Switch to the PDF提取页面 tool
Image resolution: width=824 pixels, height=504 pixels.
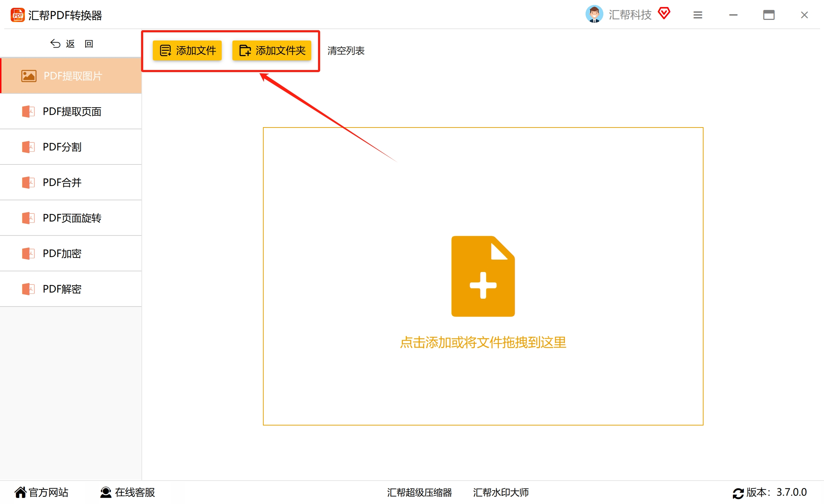(71, 112)
